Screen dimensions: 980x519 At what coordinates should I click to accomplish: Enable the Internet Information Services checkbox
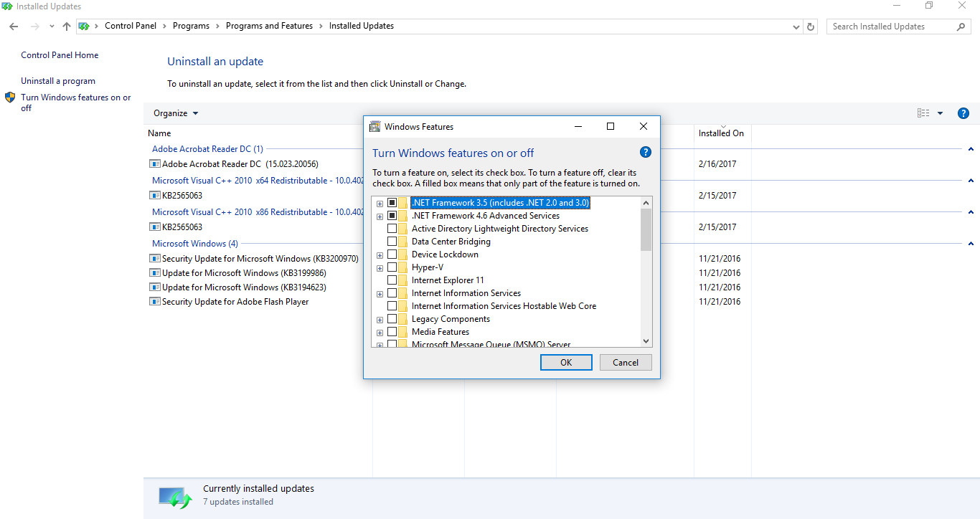tap(392, 293)
